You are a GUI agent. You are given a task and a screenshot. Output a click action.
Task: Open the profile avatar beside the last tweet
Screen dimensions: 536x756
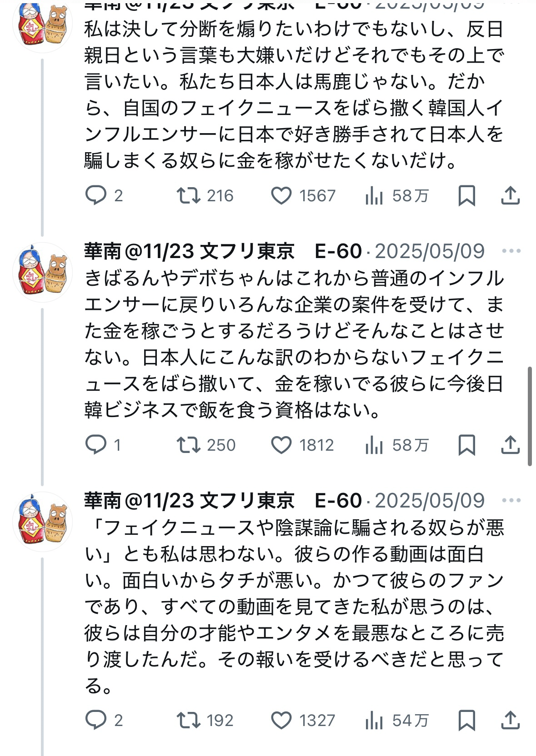pos(42,522)
